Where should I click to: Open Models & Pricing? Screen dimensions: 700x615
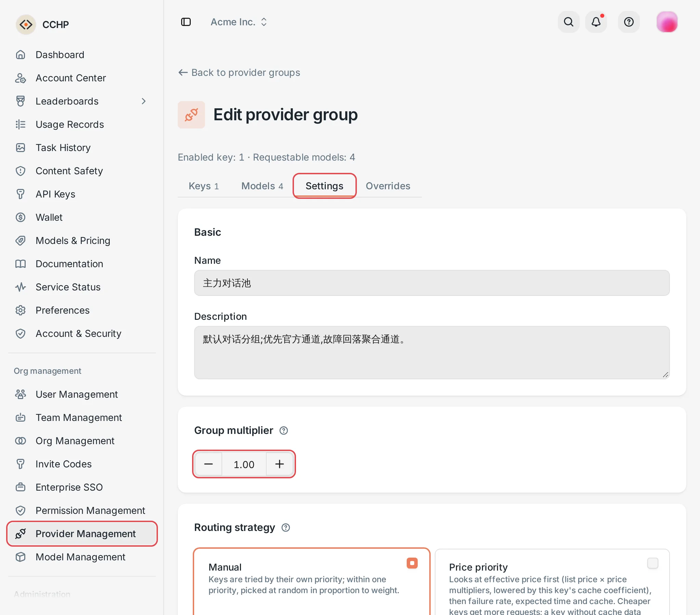click(x=82, y=241)
